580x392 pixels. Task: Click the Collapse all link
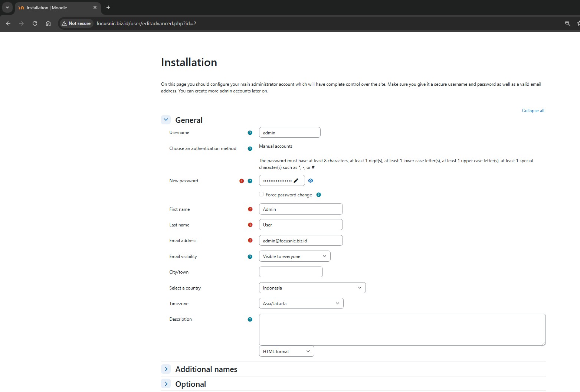533,111
